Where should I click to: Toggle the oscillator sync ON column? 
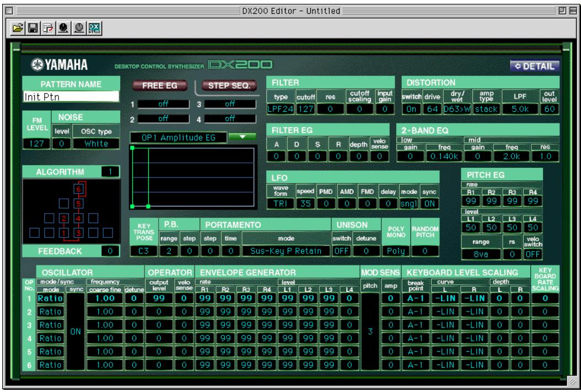[x=76, y=331]
